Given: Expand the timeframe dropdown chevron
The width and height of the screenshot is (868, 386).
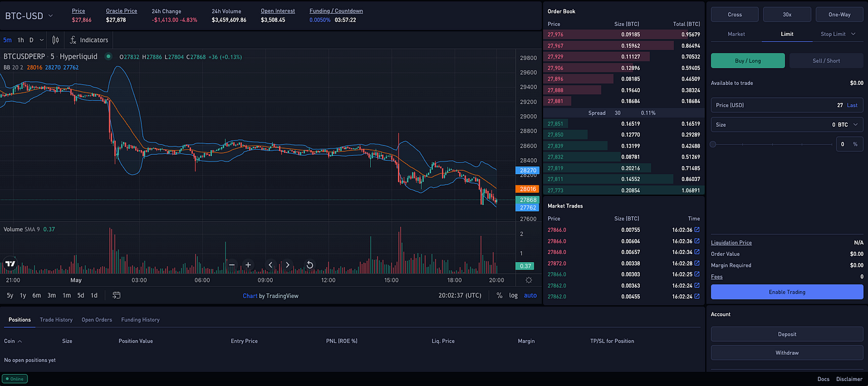Looking at the screenshot, I should click(42, 40).
